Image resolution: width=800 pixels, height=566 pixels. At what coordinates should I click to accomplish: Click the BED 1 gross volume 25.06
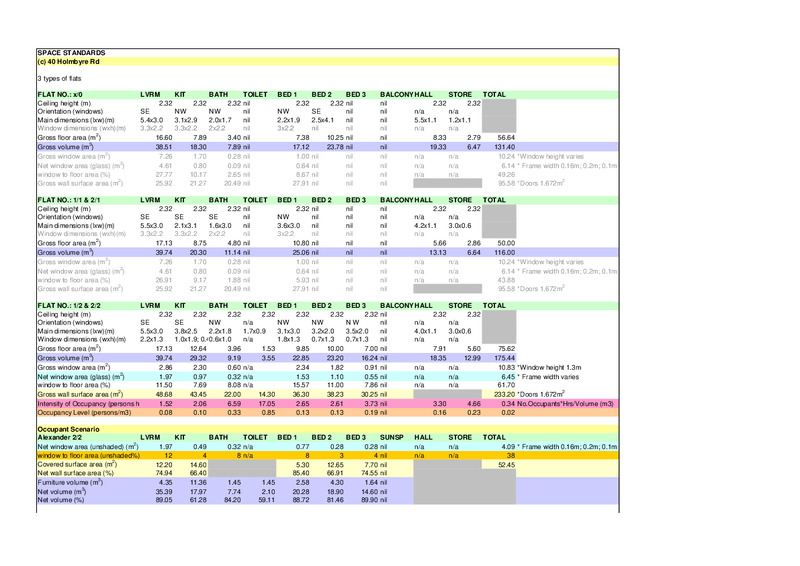(301, 253)
